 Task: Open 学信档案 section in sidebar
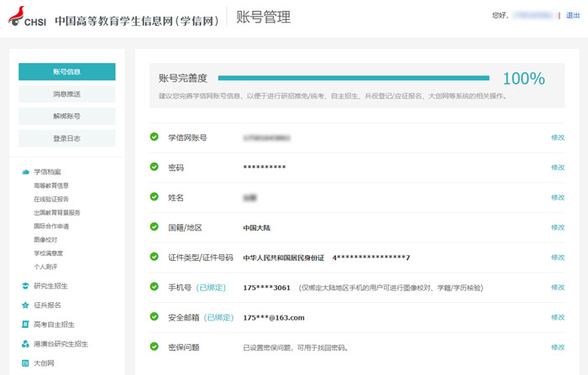click(47, 172)
